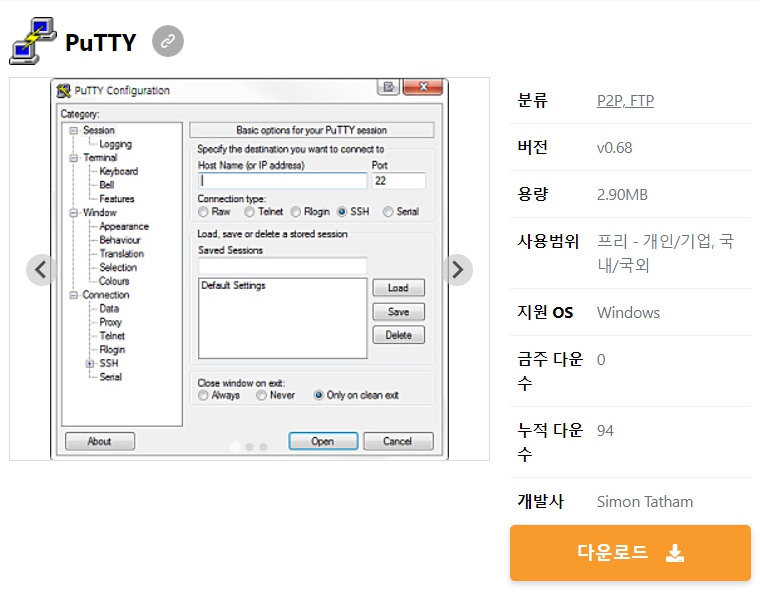This screenshot has width=760, height=596.
Task: Show previous screenshot with left arrow
Action: pyautogui.click(x=41, y=270)
